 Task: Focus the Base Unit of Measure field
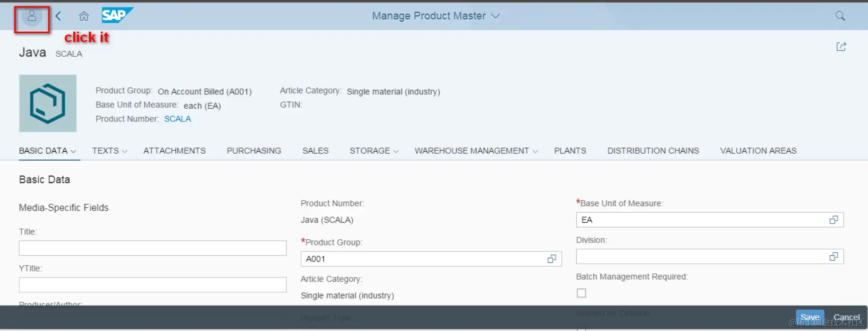coord(710,220)
